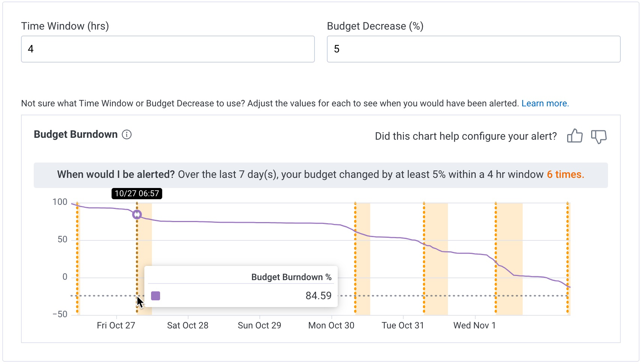Click the Tue Oct 31 axis label
This screenshot has width=641, height=364.
click(x=403, y=325)
